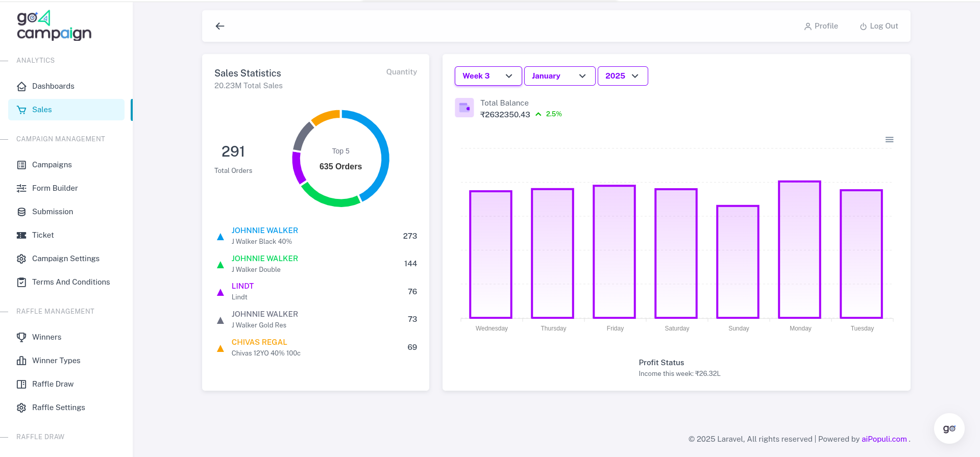This screenshot has width=980, height=457.
Task: Click the CHIVAS REGAL product name
Action: point(259,342)
